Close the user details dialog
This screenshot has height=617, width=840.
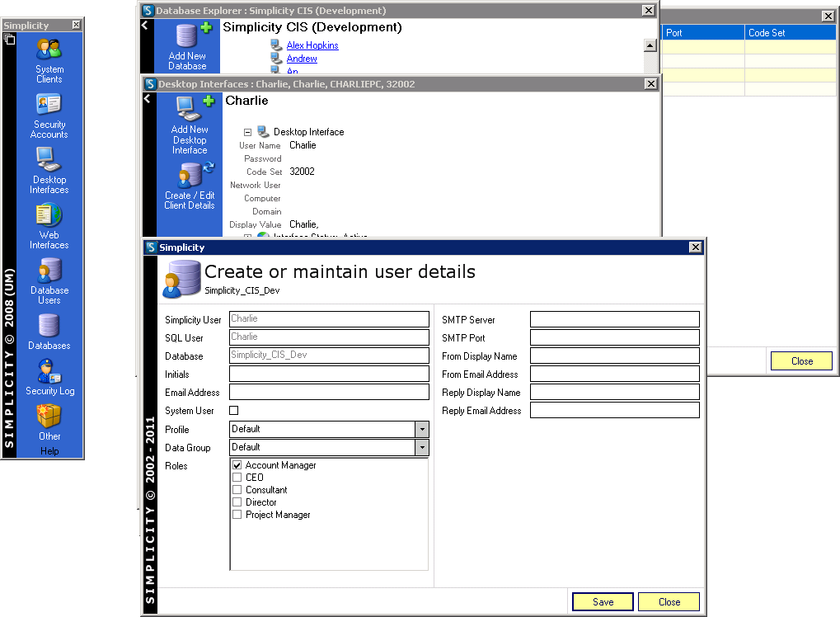[669, 601]
